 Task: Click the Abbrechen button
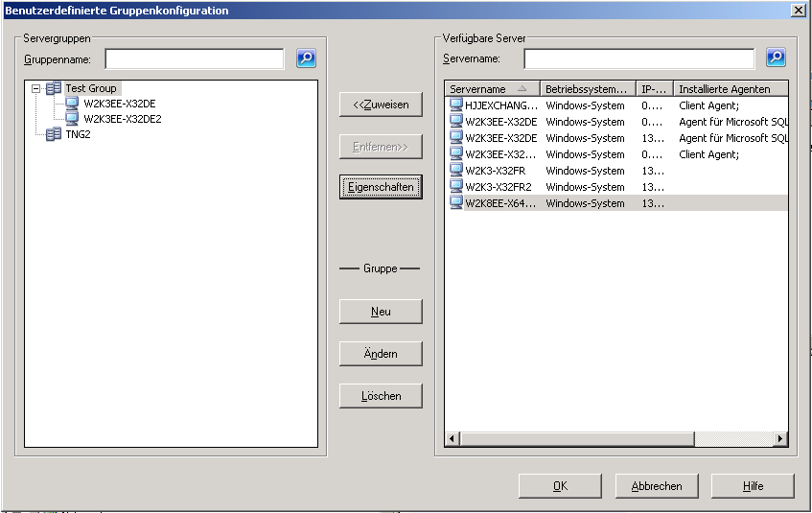pos(657,486)
